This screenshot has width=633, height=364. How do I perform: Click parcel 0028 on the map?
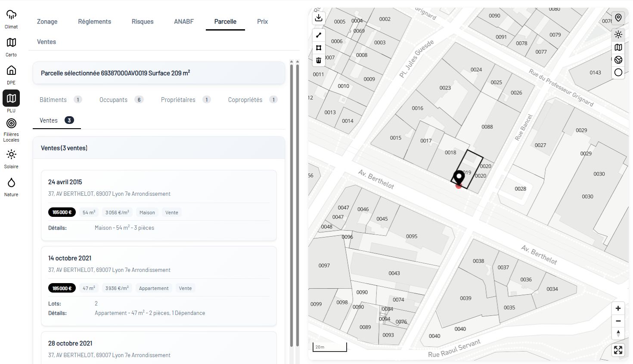pyautogui.click(x=520, y=189)
